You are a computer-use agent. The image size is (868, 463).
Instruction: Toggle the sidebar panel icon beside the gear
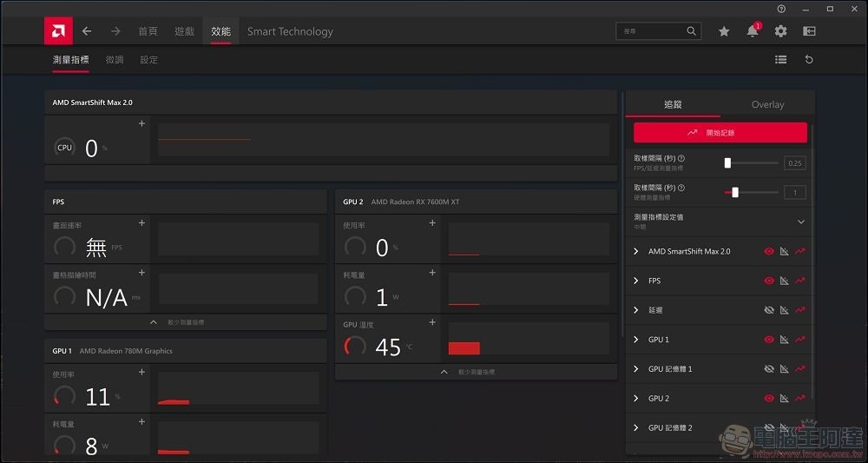(x=809, y=31)
